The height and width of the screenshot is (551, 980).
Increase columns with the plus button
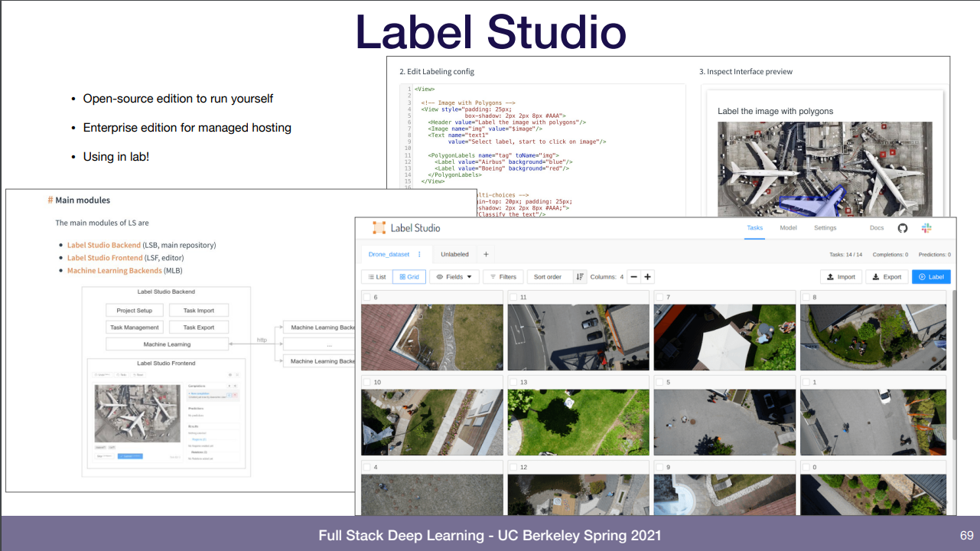648,277
